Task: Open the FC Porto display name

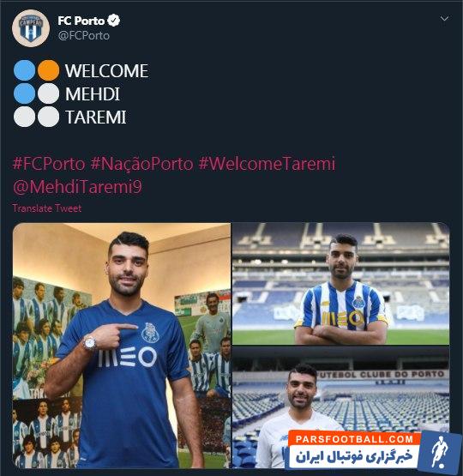Action: point(81,21)
